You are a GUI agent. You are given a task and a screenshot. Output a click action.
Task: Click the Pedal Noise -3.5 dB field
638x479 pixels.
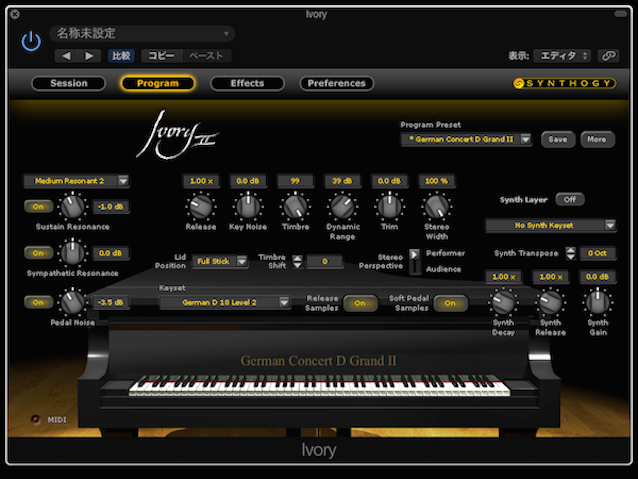click(111, 302)
